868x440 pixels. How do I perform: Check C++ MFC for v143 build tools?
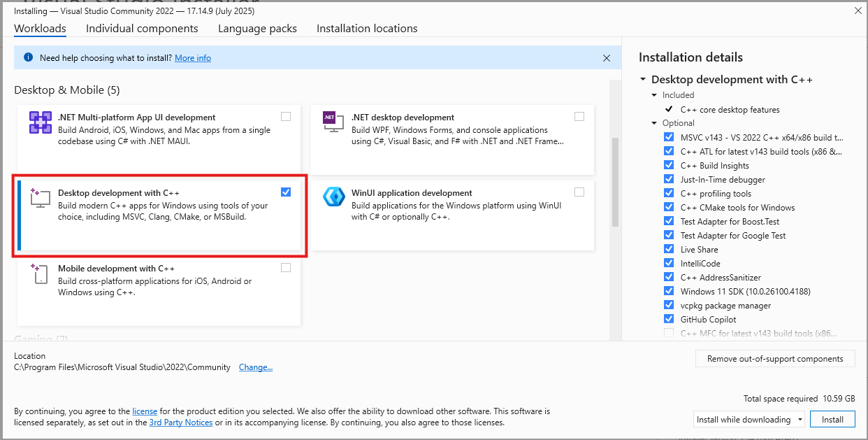click(x=669, y=334)
